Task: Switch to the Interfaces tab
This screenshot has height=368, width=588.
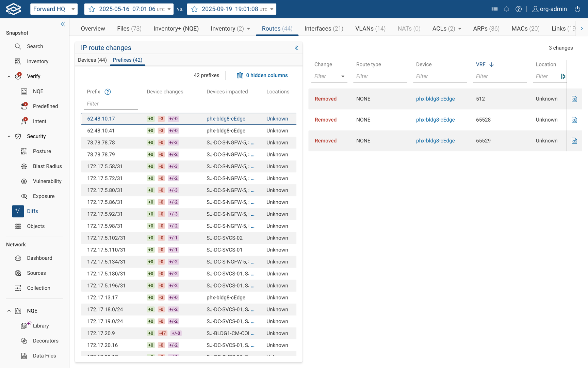Action: (x=324, y=29)
